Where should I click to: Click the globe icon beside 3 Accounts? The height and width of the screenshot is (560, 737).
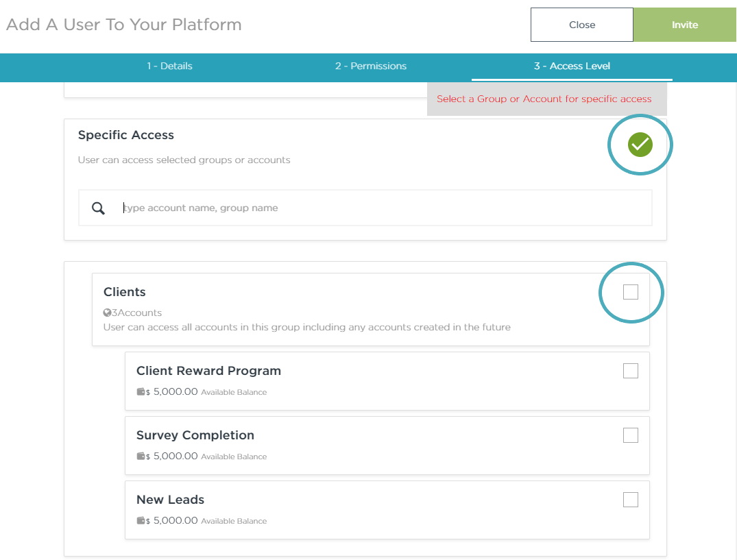click(107, 313)
